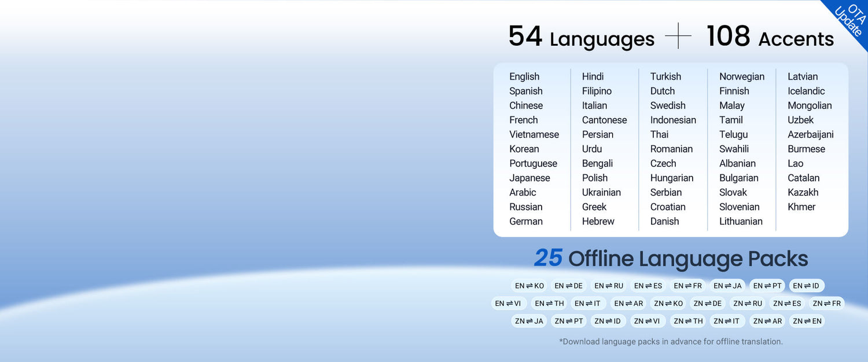
Task: Choose the ZN⇌ID offline pack badge
Action: click(x=608, y=321)
